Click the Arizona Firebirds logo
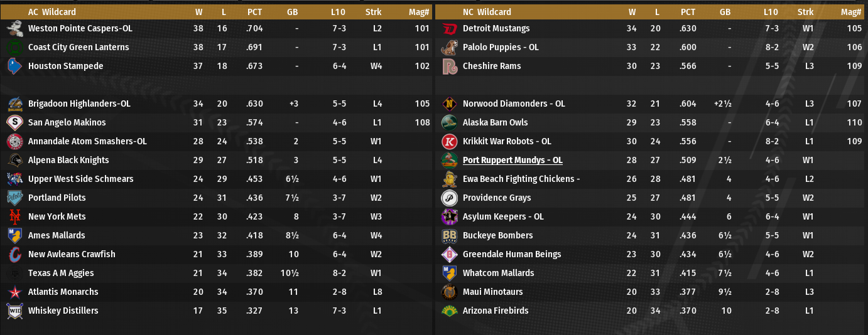This screenshot has height=335, width=868. (449, 311)
